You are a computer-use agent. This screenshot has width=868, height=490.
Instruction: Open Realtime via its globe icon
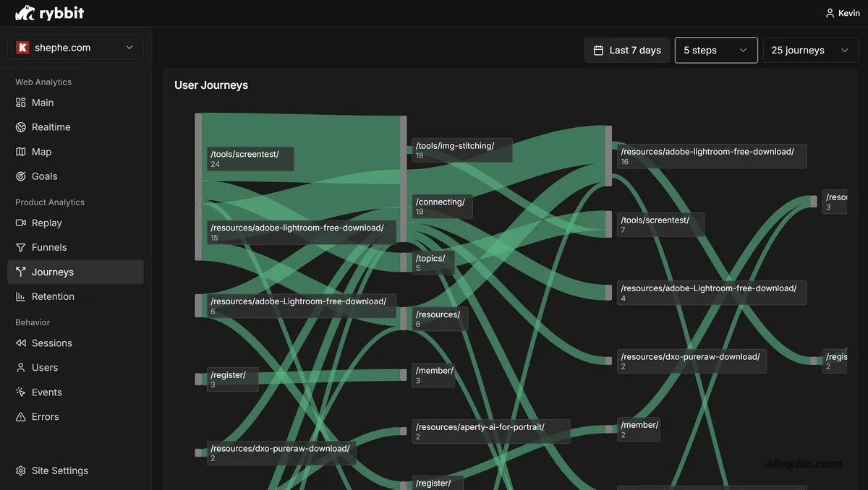(21, 127)
